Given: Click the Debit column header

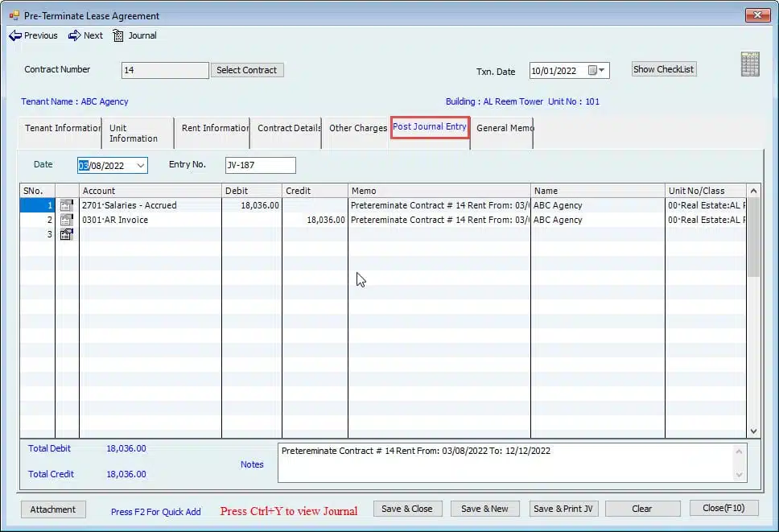Looking at the screenshot, I should pyautogui.click(x=251, y=191).
